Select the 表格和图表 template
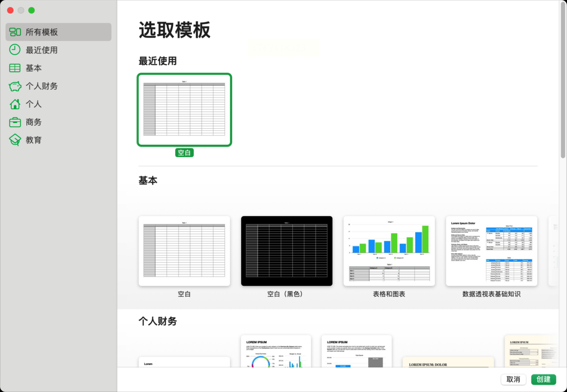 [389, 251]
